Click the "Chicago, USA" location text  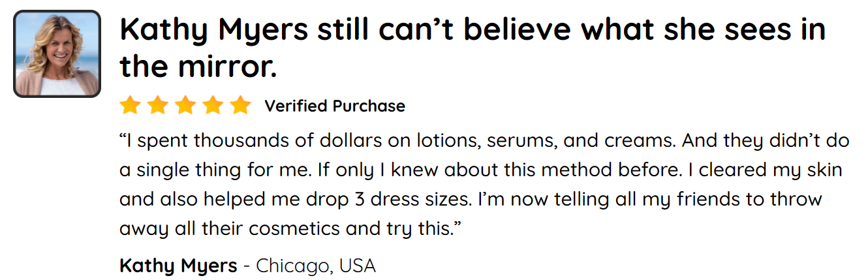[x=316, y=266]
